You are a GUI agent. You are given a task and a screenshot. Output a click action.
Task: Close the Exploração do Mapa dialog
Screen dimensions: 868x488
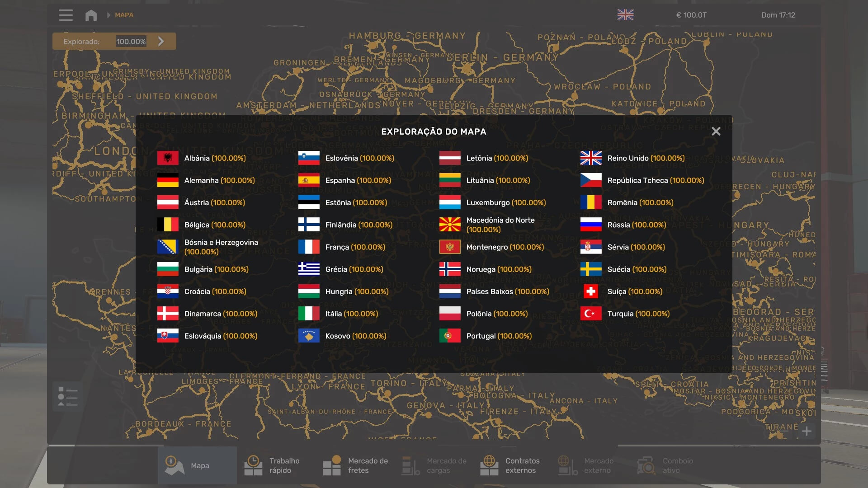click(716, 131)
